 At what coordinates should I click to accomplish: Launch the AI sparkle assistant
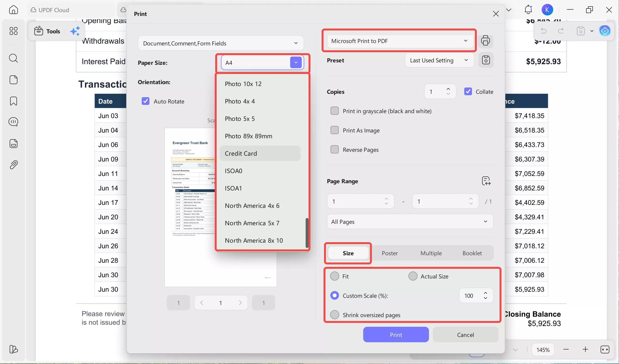point(75,31)
